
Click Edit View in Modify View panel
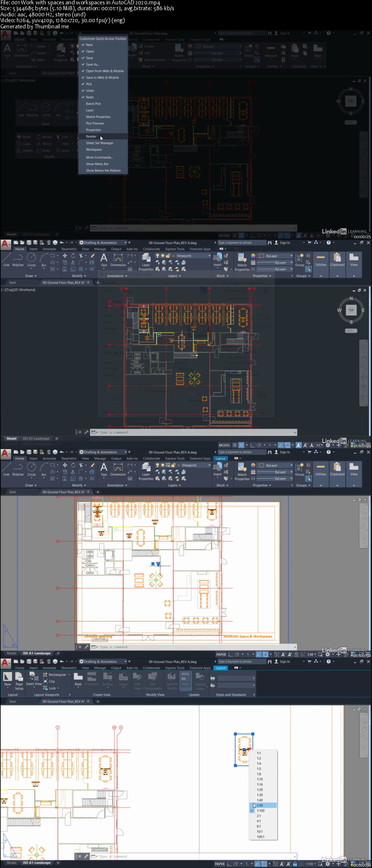click(137, 681)
